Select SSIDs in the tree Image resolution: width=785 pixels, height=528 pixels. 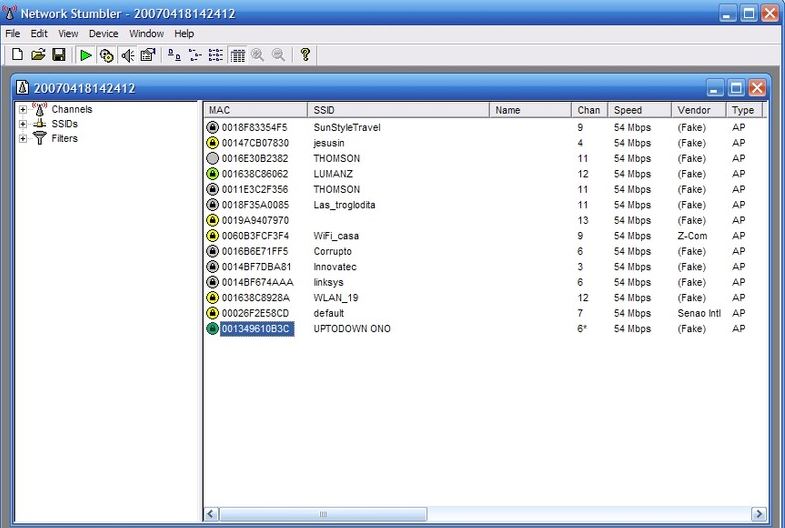64,124
